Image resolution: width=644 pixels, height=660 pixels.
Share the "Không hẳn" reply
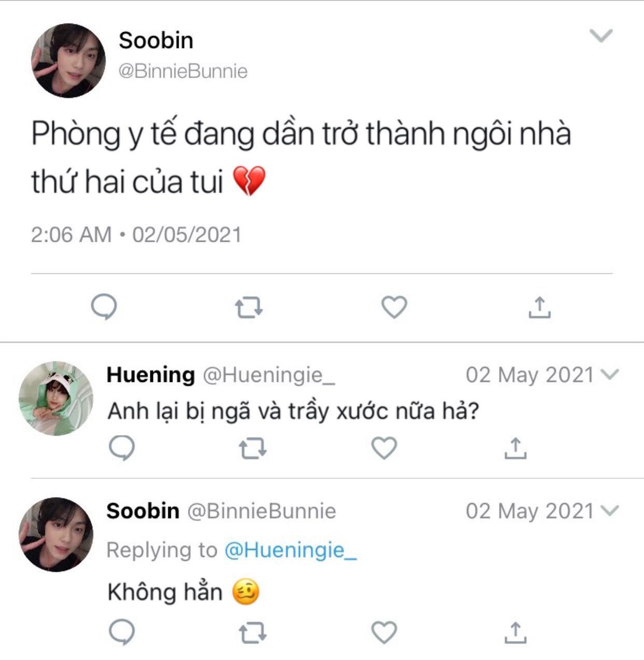[x=515, y=632]
